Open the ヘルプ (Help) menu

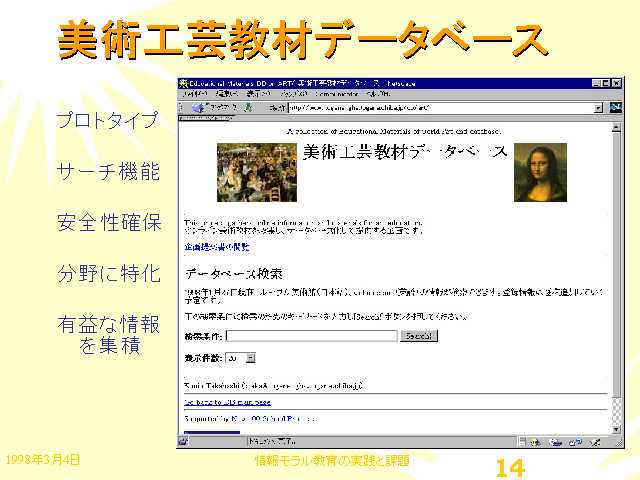378,94
